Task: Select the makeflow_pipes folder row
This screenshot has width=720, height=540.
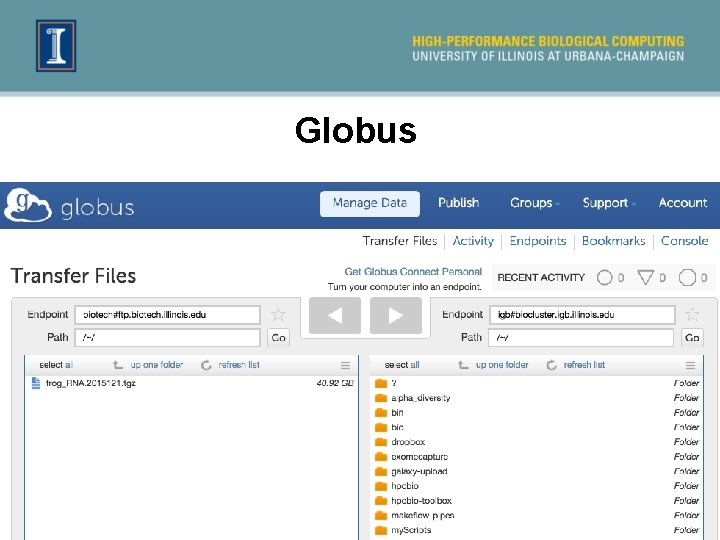Action: tap(537, 516)
